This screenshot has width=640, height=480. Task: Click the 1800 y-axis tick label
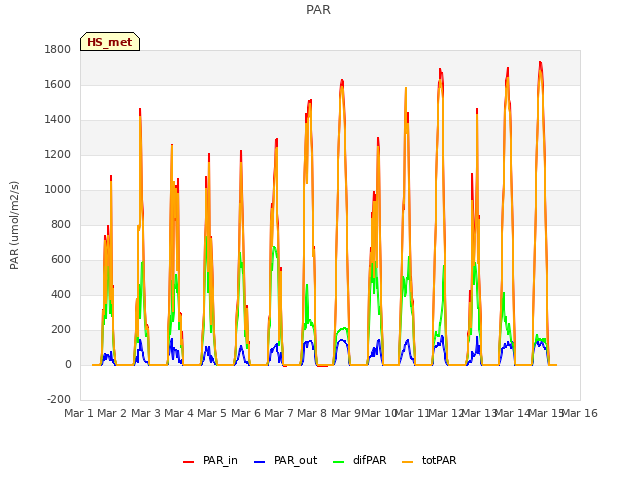click(x=58, y=49)
